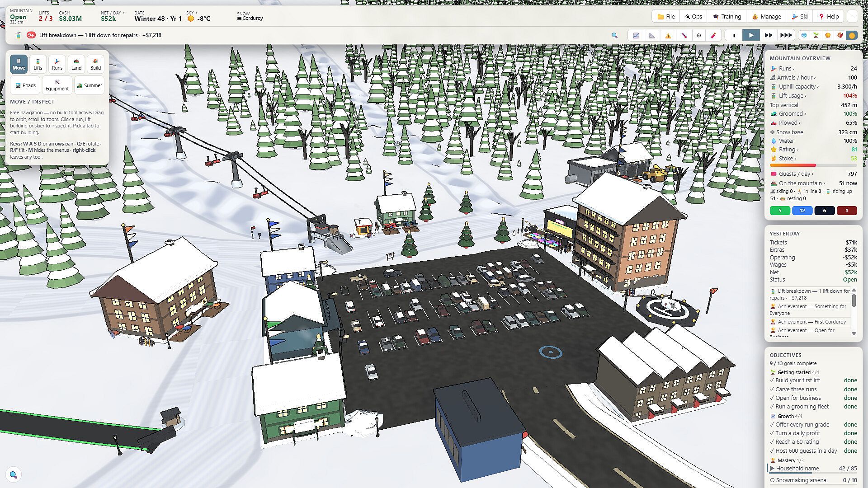Click the red dynamite icon
Image resolution: width=868 pixels, height=488 pixels.
(x=714, y=35)
